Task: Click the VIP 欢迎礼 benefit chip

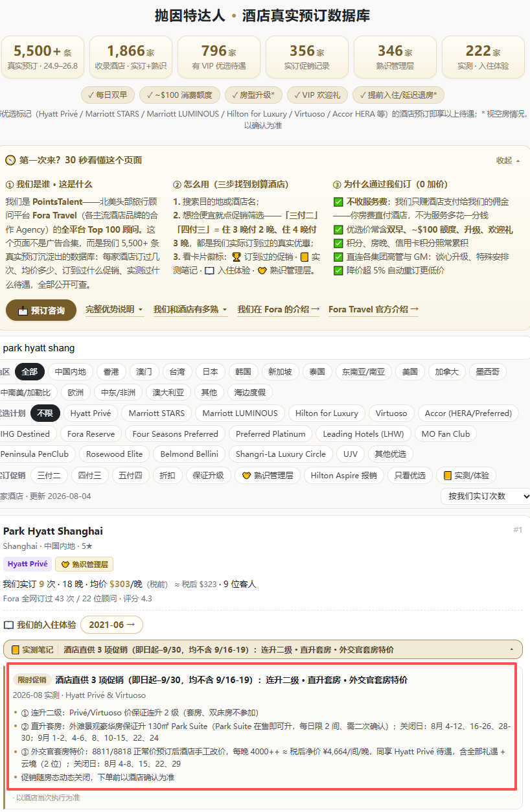Action: 317,95
